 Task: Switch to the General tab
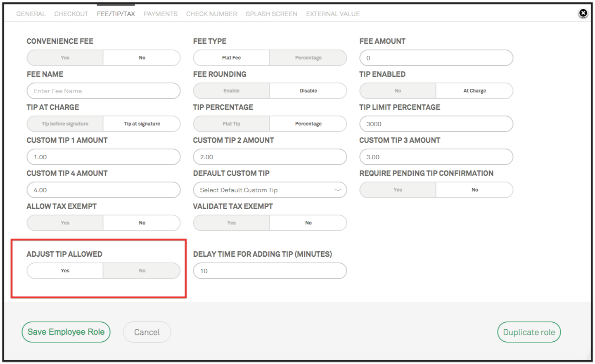31,14
